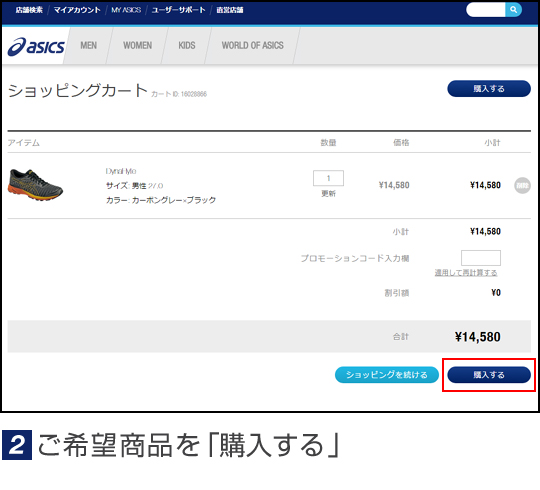Viewport: 540px width, 490px height.
Task: Remove the Dyna Mo item with delete icon
Action: tap(522, 185)
